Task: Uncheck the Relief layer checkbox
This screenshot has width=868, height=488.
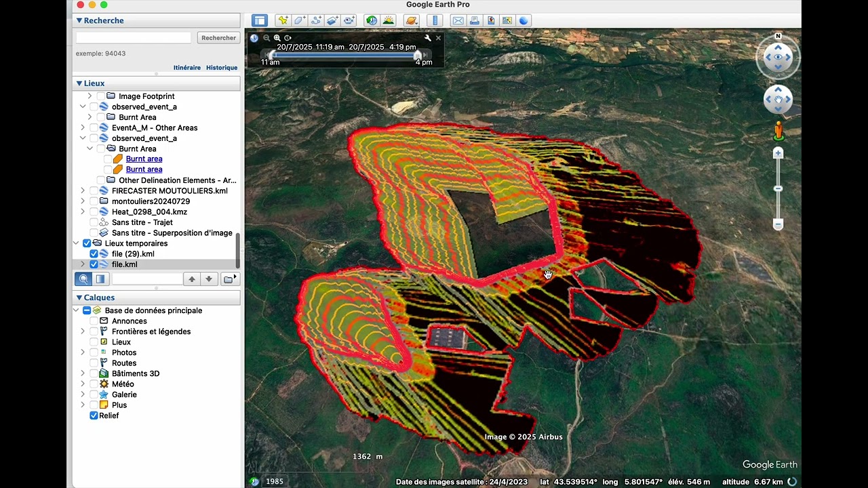Action: tap(94, 415)
